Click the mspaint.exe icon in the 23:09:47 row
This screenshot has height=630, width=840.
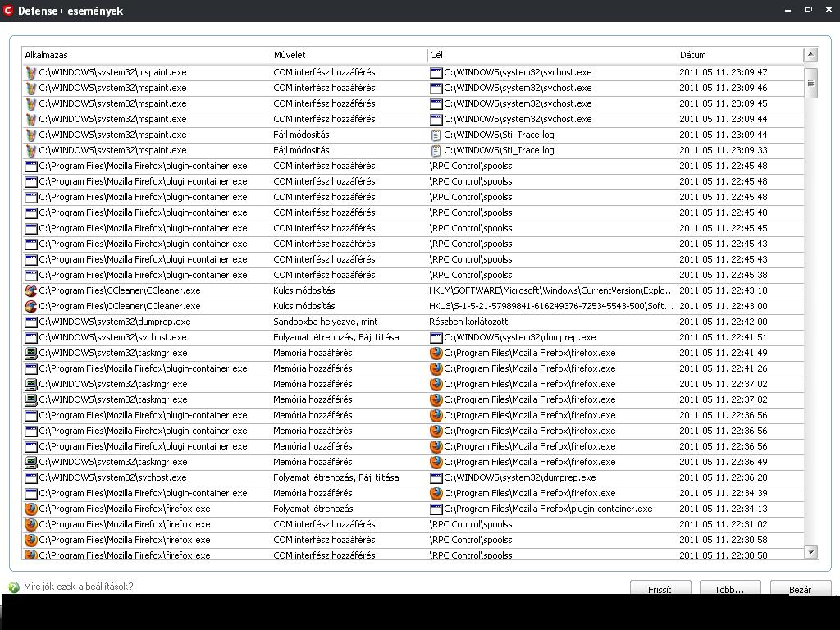coord(31,72)
